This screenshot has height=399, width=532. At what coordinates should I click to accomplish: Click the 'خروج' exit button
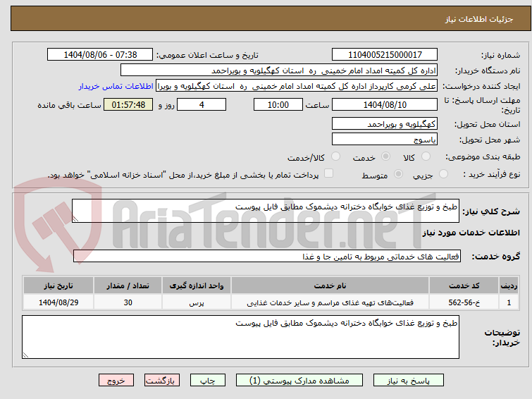[116, 381]
